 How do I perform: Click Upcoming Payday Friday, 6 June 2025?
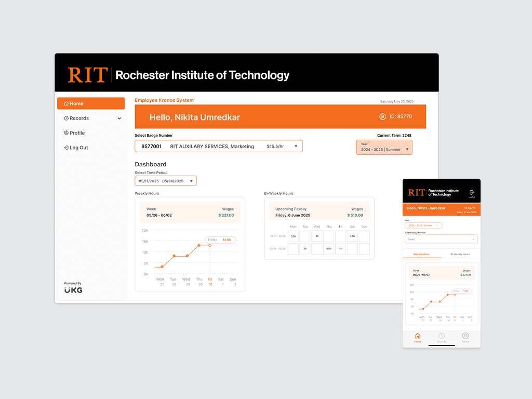pyautogui.click(x=293, y=212)
